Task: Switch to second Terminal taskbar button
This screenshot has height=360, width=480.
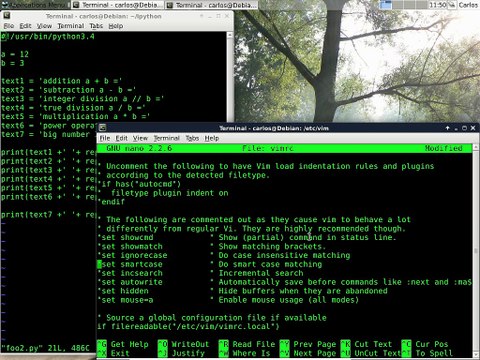Action: pos(212,5)
